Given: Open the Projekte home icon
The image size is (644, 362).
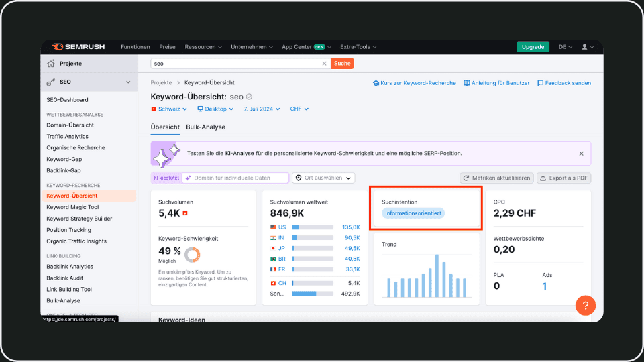Looking at the screenshot, I should pos(51,64).
